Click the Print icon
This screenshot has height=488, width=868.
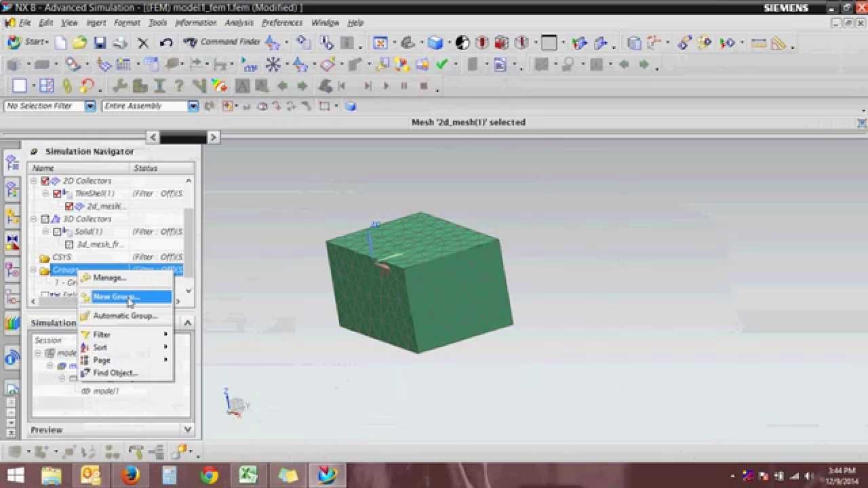pos(120,43)
